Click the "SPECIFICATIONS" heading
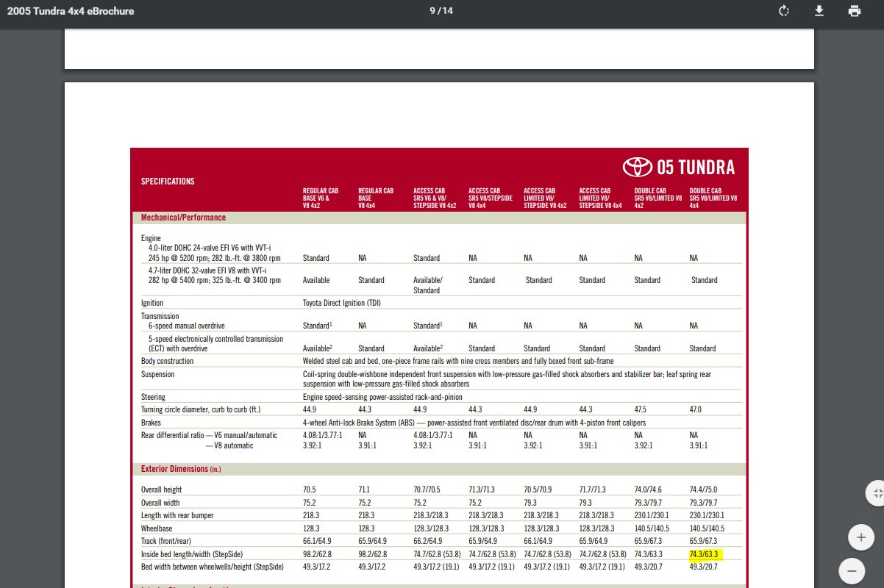Image resolution: width=884 pixels, height=588 pixels. point(168,181)
